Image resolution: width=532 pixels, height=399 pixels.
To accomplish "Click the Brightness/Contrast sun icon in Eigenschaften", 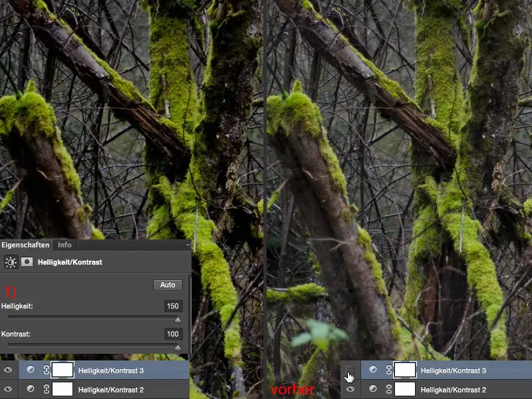I will point(11,262).
